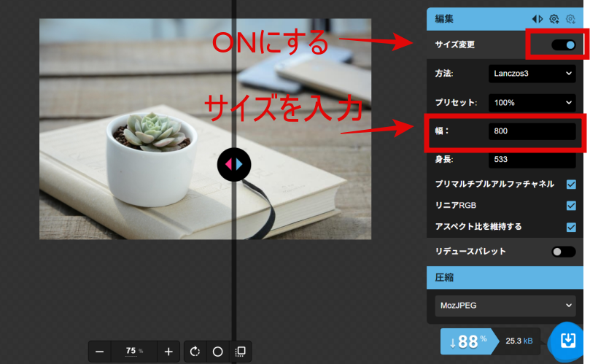Screen dimensions: 590x364
Task: Click the blue download image button
Action: [567, 341]
